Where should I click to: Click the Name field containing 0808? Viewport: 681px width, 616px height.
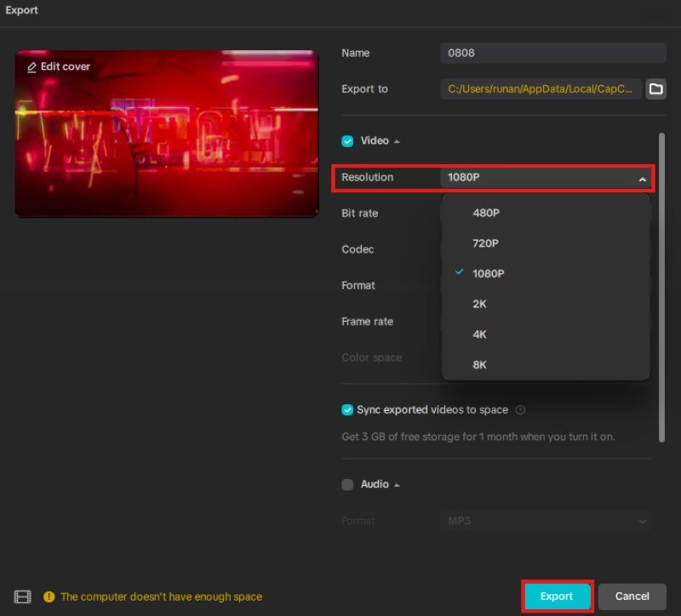[x=552, y=52]
